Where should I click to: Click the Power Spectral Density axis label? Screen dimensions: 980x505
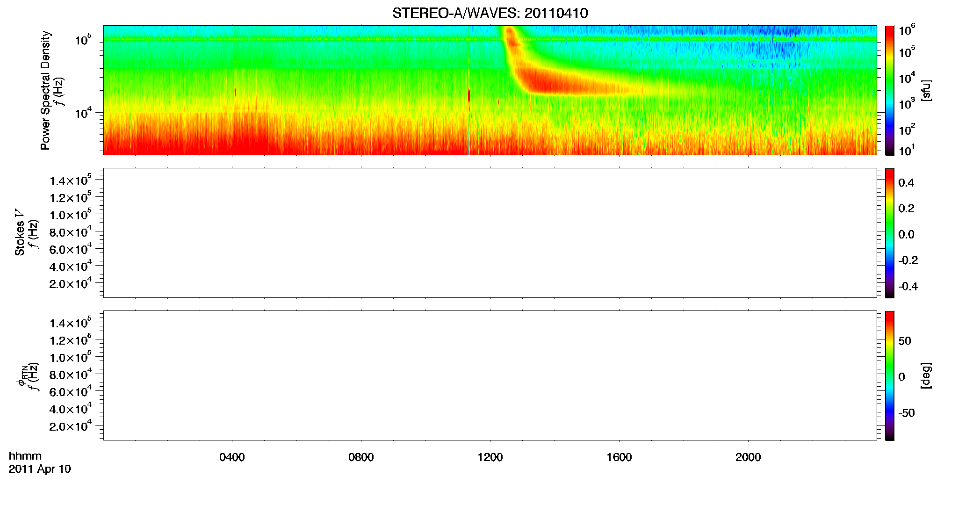coord(45,90)
